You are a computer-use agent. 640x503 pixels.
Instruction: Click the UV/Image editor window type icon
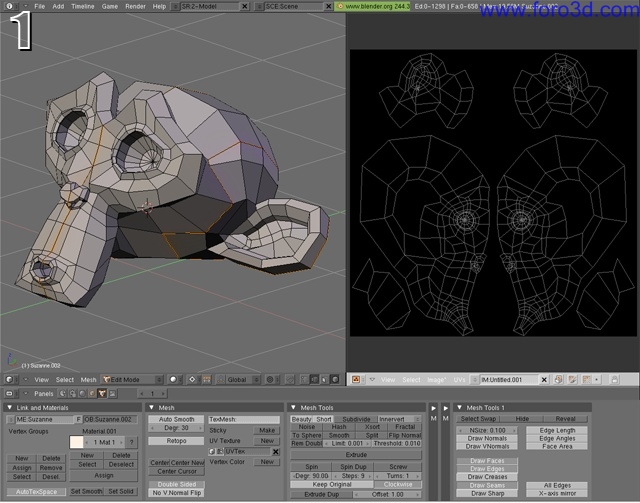pyautogui.click(x=356, y=380)
